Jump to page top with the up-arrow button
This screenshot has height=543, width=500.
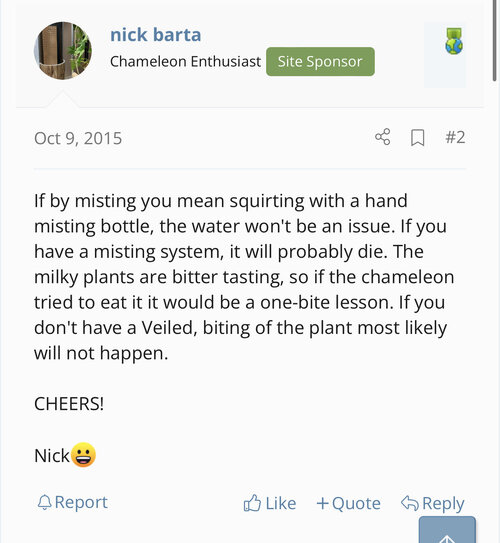pos(447,530)
